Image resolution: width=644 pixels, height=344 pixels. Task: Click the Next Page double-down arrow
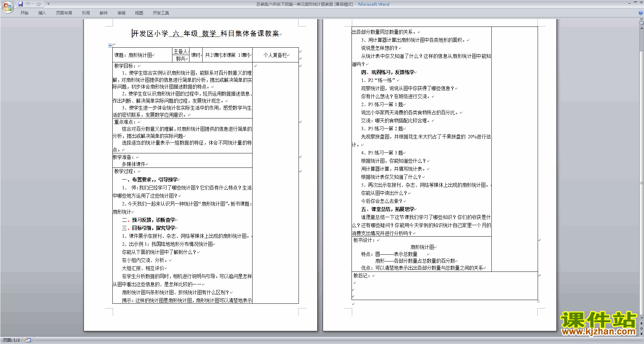point(642,334)
